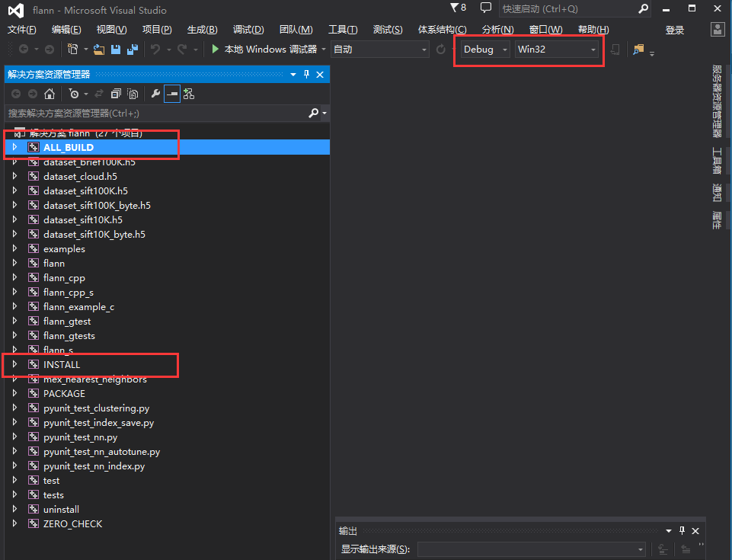Click the Pending Changes Filter icon

coord(74,94)
